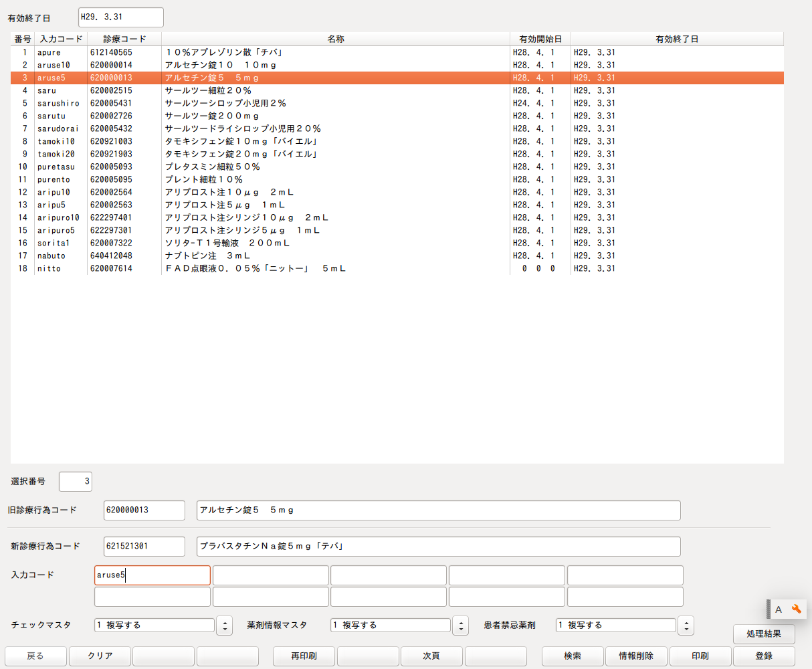
Task: Select row アリプロスト注シリンジ10μg 2mL
Action: [397, 217]
